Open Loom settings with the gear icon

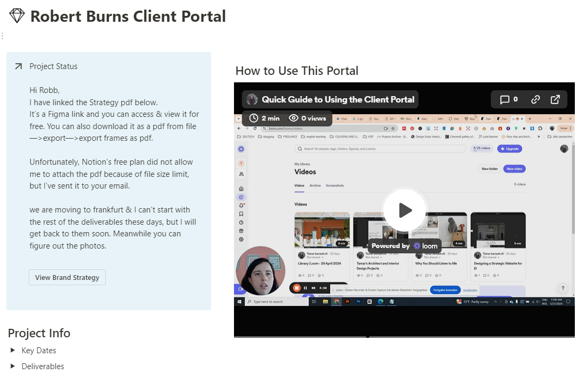241,239
